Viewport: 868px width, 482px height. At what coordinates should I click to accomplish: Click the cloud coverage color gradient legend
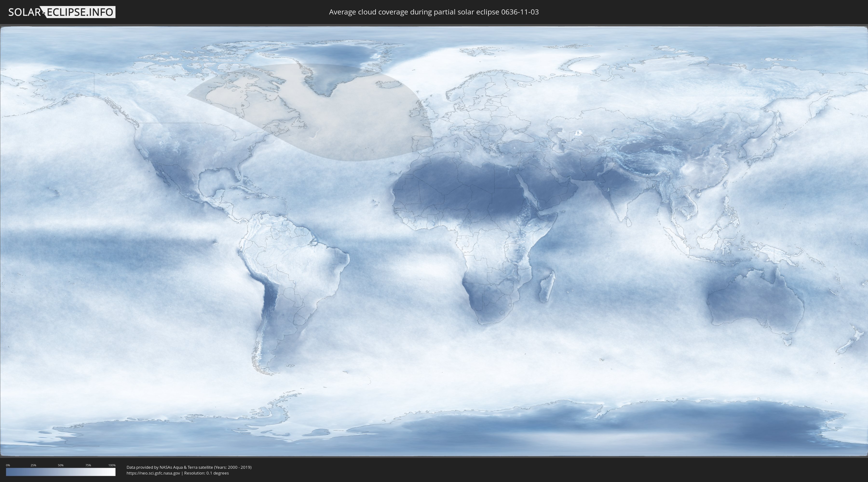pos(61,472)
